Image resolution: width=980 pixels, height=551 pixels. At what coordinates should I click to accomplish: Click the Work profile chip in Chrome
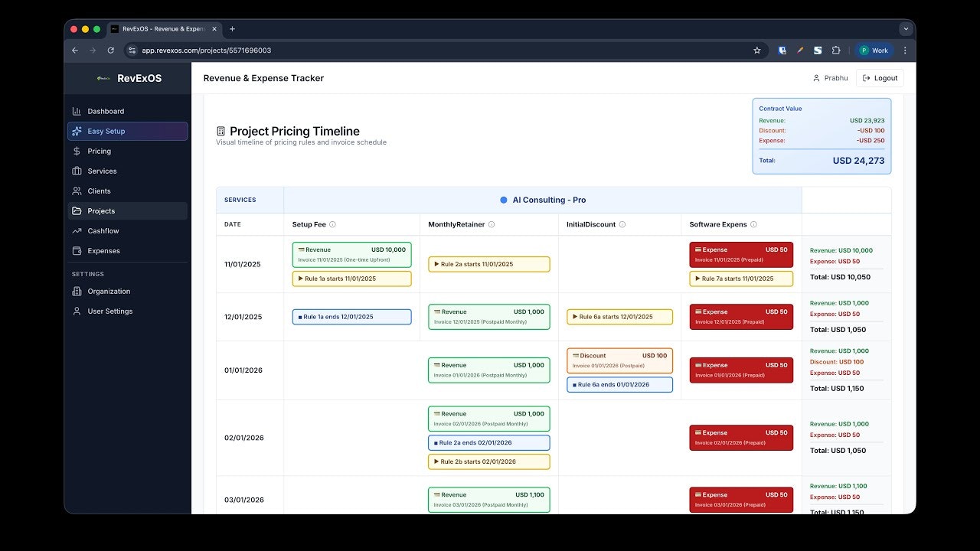(874, 51)
